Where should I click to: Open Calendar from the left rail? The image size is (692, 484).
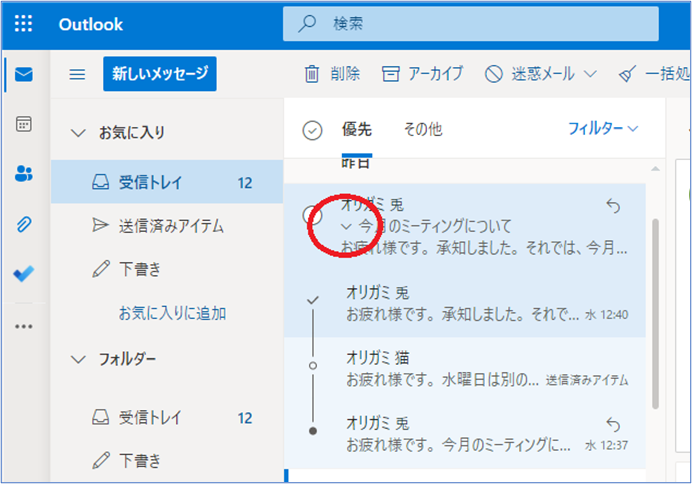[x=23, y=124]
